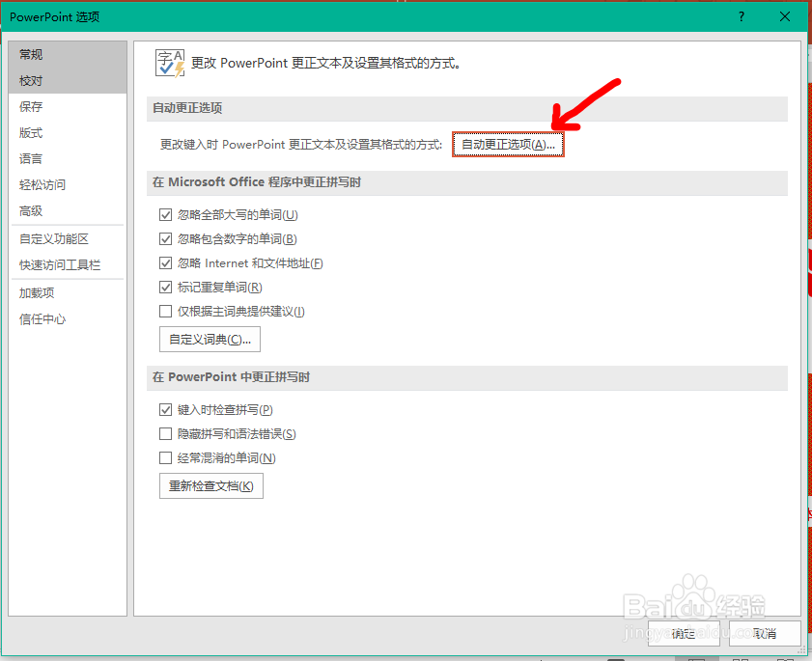Click the 在 PowerPoint 中更正拼写时 section header
812x661 pixels.
pyautogui.click(x=467, y=377)
